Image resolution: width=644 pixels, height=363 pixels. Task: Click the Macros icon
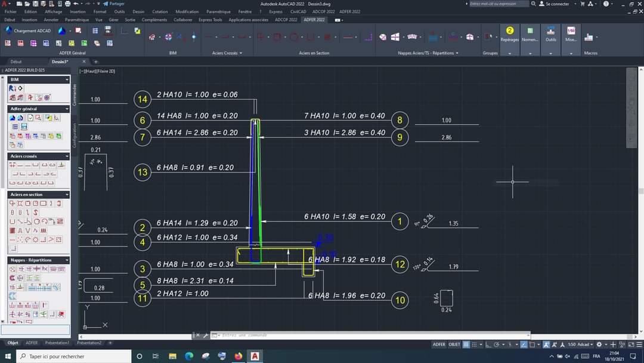(589, 38)
